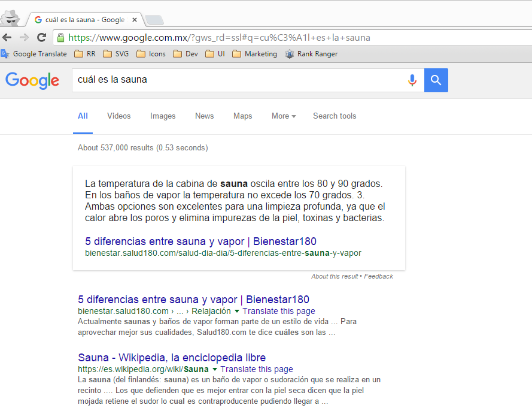The width and height of the screenshot is (532, 414).
Task: Click the voice search microphone icon
Action: click(412, 80)
